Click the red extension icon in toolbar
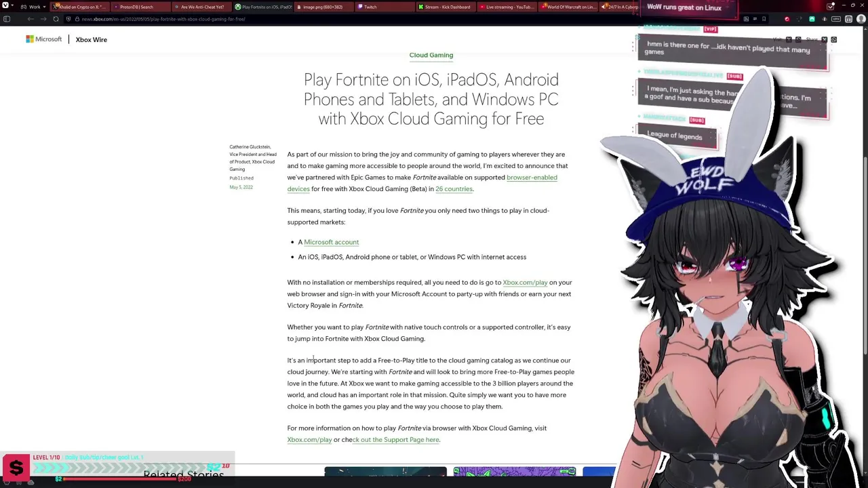 (787, 19)
